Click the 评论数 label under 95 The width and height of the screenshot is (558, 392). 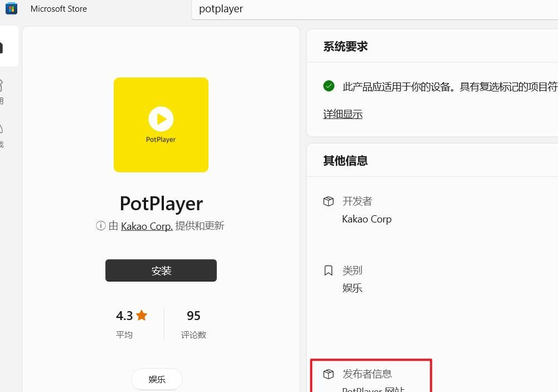click(193, 335)
